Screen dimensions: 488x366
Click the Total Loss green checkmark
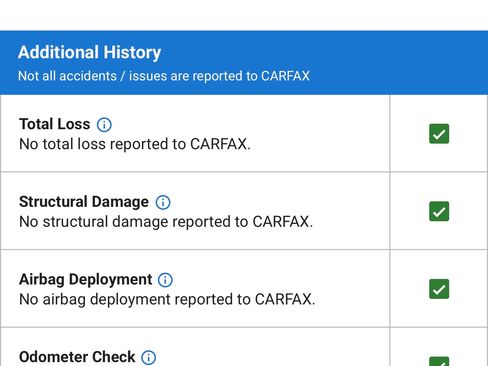[439, 134]
